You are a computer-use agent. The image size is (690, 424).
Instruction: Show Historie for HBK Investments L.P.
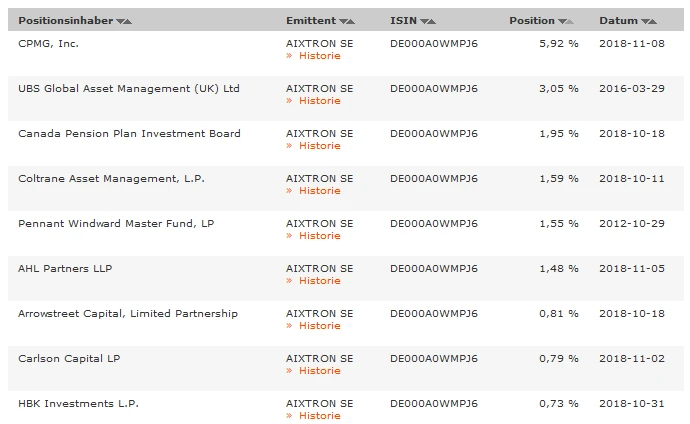click(x=319, y=416)
